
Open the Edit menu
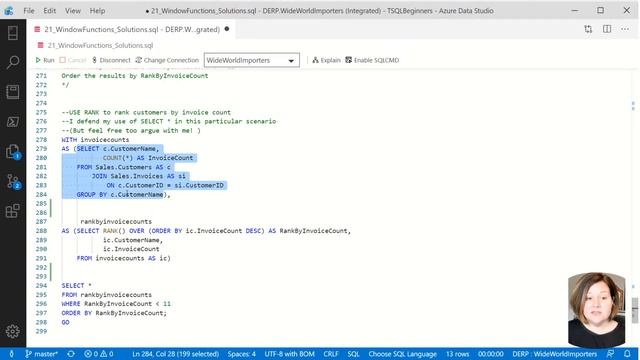tap(49, 11)
